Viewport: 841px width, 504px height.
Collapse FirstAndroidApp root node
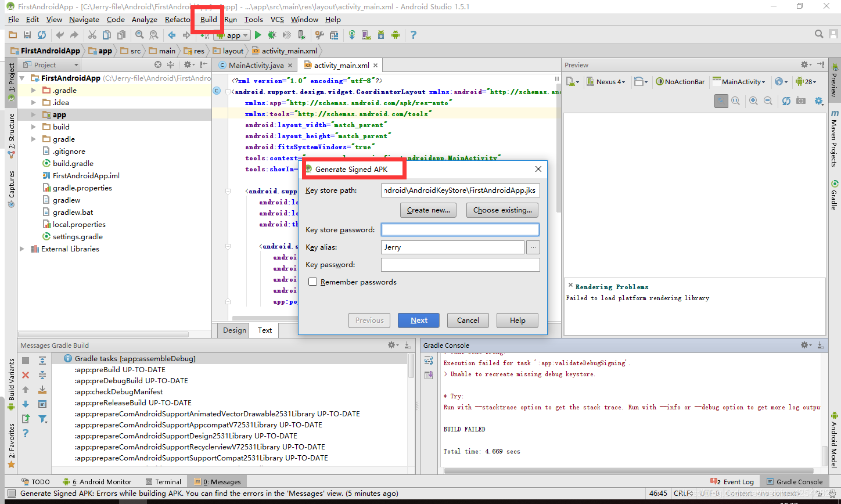pos(22,78)
